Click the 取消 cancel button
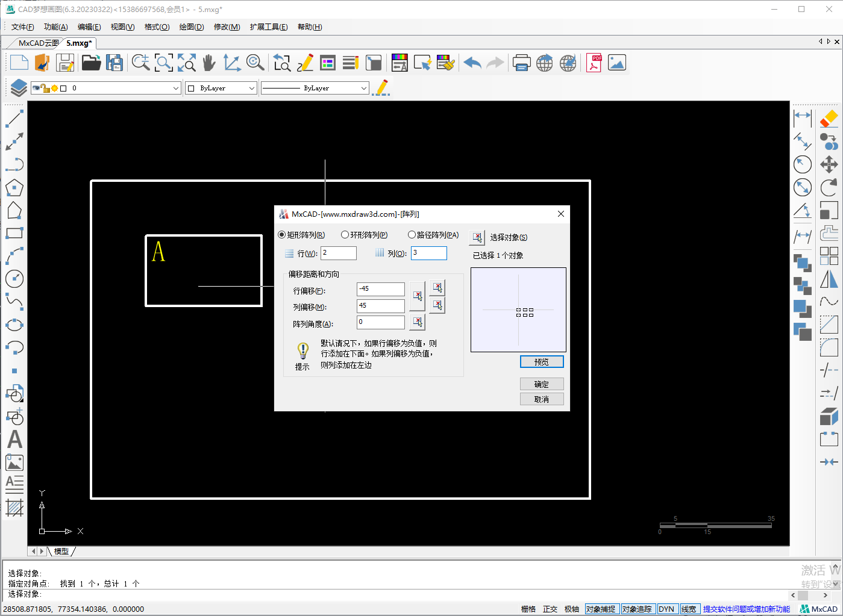The width and height of the screenshot is (843, 616). [542, 399]
